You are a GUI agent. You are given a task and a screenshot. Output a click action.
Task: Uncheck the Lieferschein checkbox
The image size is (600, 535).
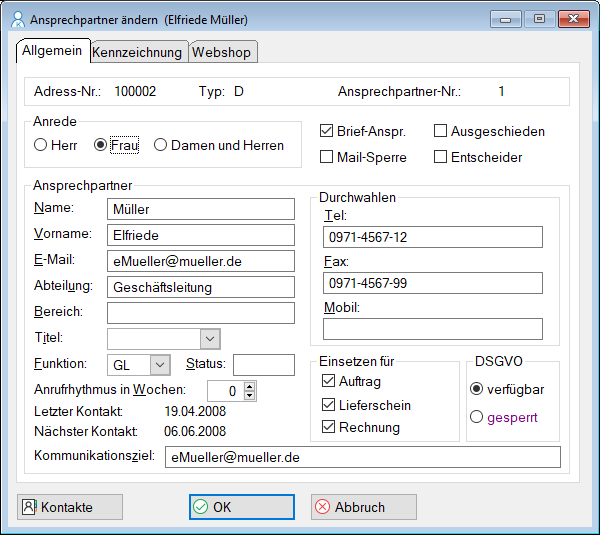point(328,405)
